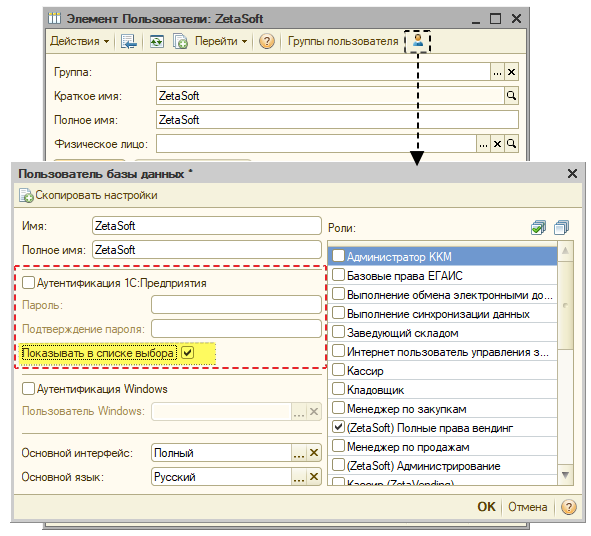Check the Кладовщик role
This screenshot has height=536, width=591.
338,389
